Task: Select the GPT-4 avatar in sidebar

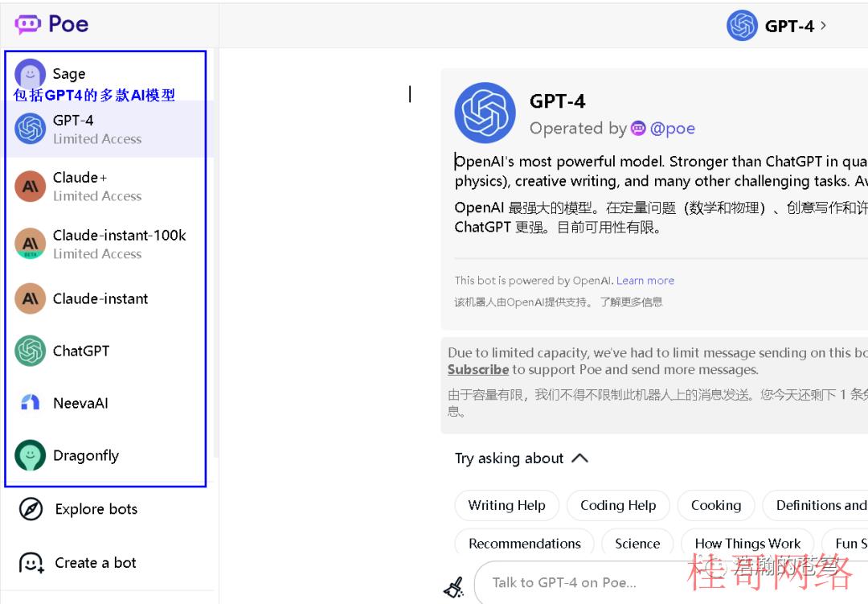Action: [30, 129]
